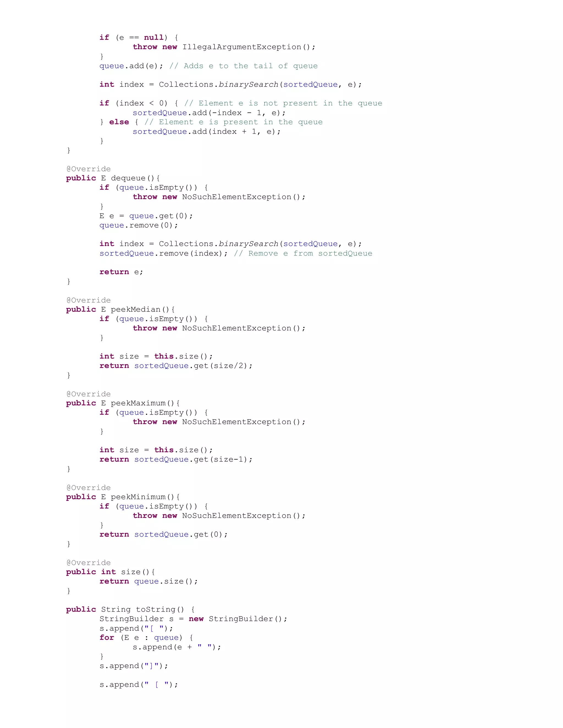
Task: Click the dequeue method signature
Action: (x=113, y=178)
